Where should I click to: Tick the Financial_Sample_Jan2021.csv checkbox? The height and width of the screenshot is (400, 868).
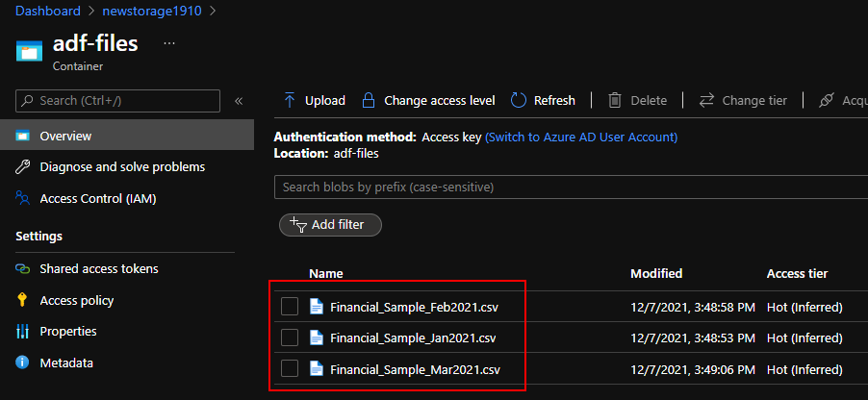pyautogui.click(x=290, y=338)
